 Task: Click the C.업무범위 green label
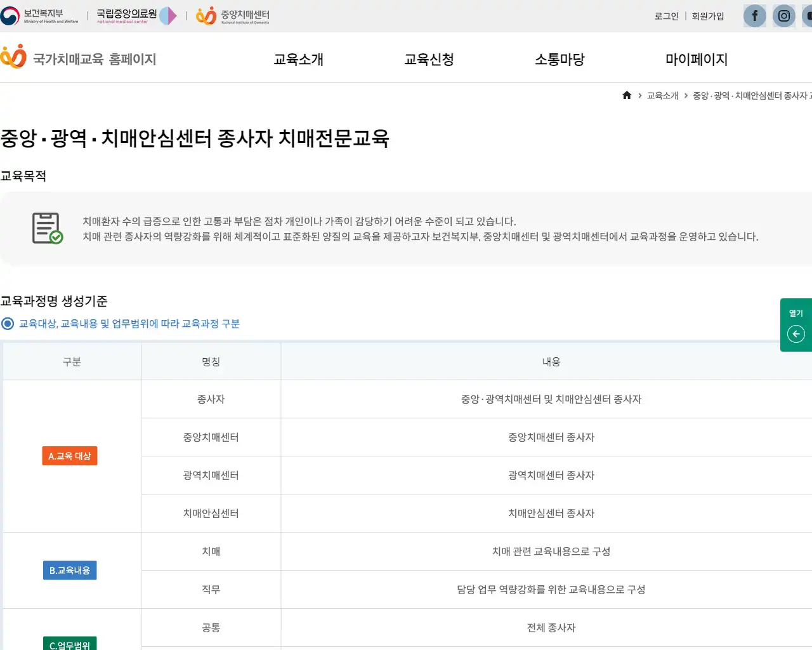click(70, 643)
